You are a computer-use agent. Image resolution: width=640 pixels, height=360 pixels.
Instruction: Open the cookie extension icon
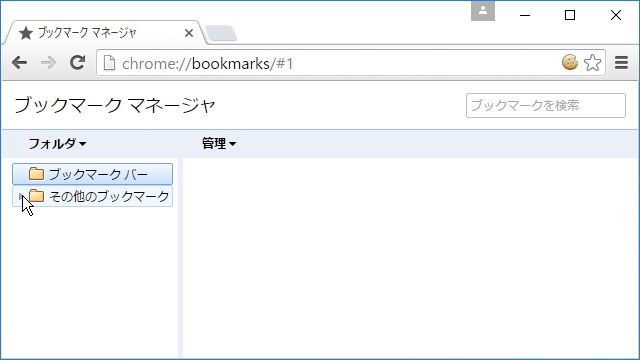(570, 62)
